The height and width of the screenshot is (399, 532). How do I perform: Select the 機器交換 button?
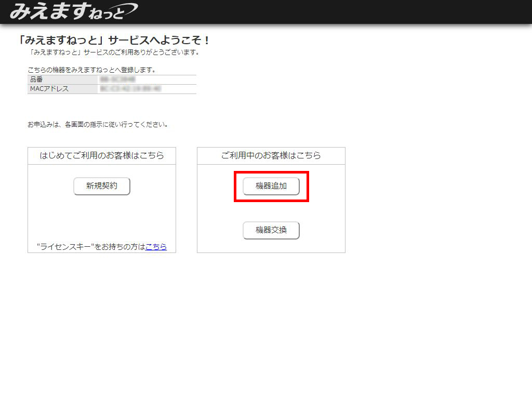coord(271,230)
